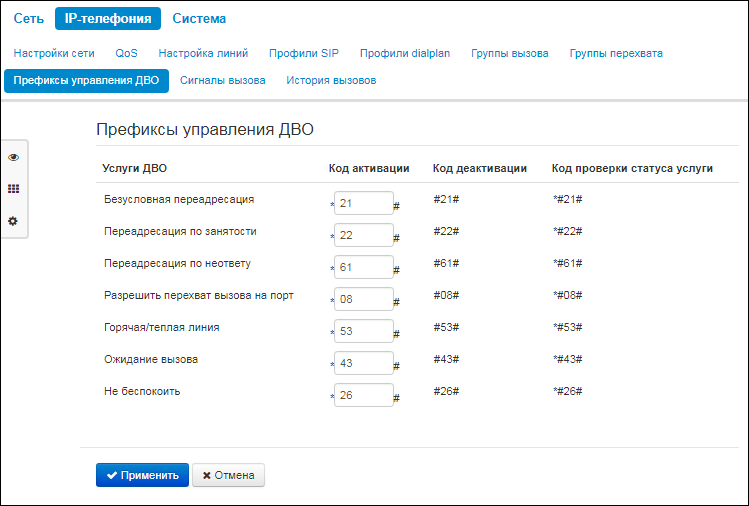Go to the Настройка линий tab
Screen dimensions: 749x506
pos(203,53)
